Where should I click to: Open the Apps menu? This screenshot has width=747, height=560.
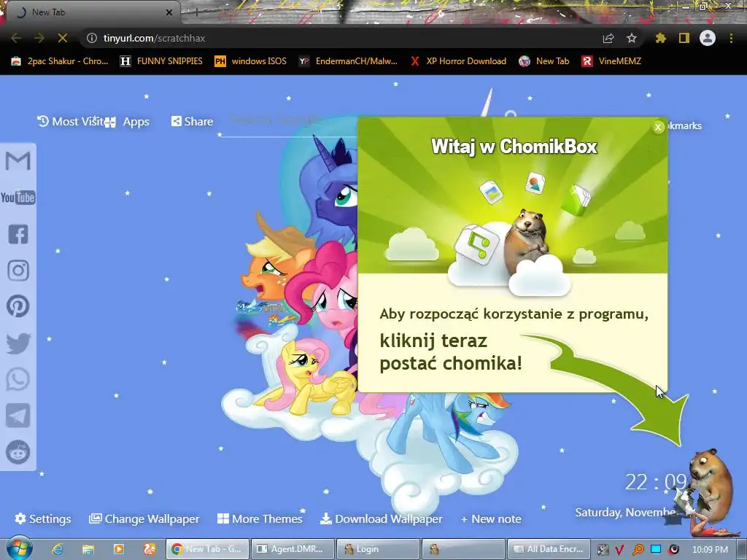coord(128,122)
